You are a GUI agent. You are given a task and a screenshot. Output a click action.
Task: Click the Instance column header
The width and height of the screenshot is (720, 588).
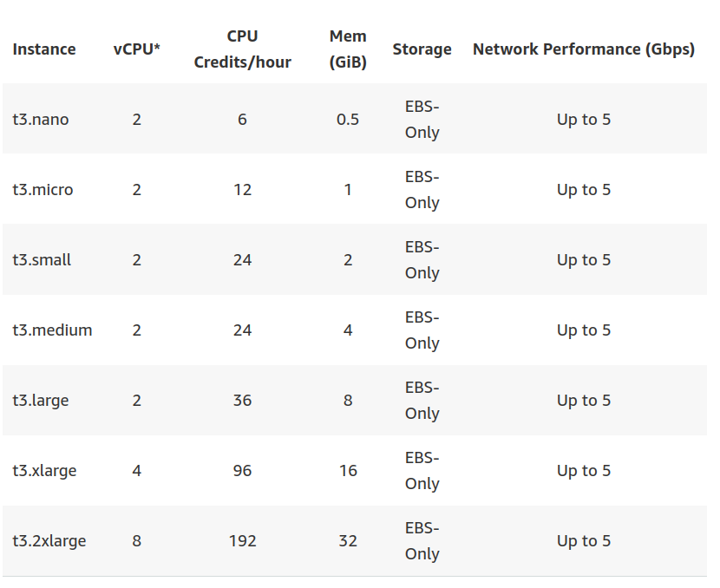click(x=44, y=49)
